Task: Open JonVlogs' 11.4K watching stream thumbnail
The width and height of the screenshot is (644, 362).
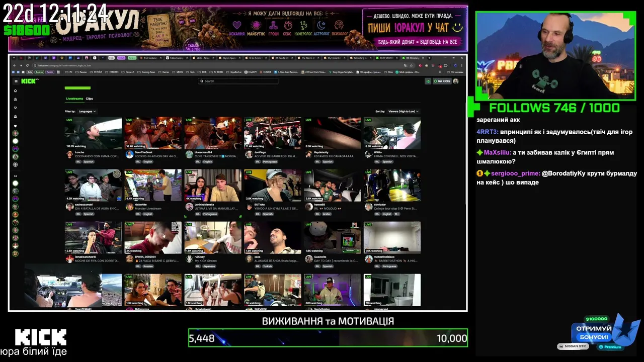Action: coord(273,133)
